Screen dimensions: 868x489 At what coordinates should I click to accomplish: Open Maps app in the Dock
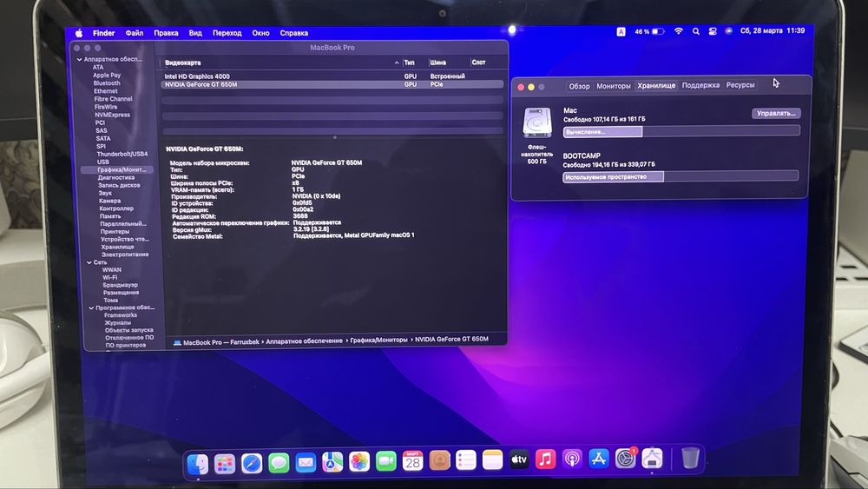(332, 462)
